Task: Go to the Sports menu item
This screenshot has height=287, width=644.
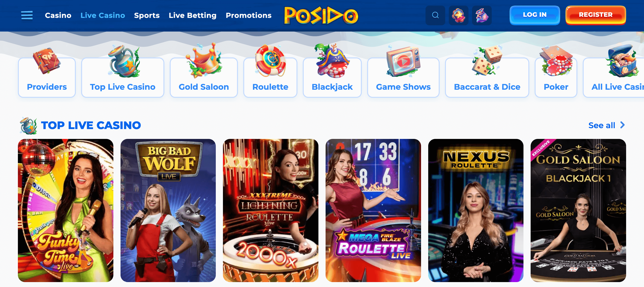Action: point(147,15)
